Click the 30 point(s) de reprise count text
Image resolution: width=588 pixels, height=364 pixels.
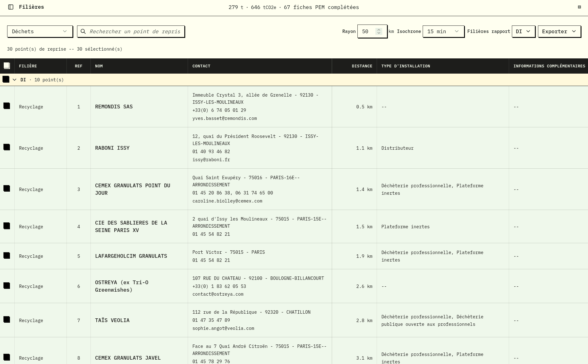coord(65,49)
